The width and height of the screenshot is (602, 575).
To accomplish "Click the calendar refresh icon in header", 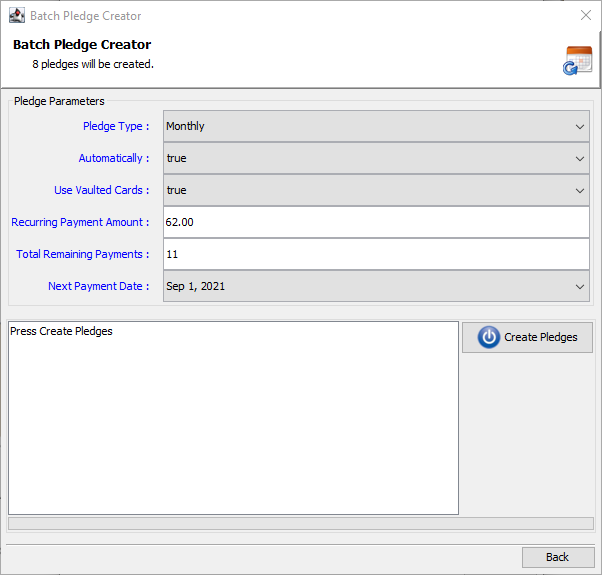I will pos(578,61).
